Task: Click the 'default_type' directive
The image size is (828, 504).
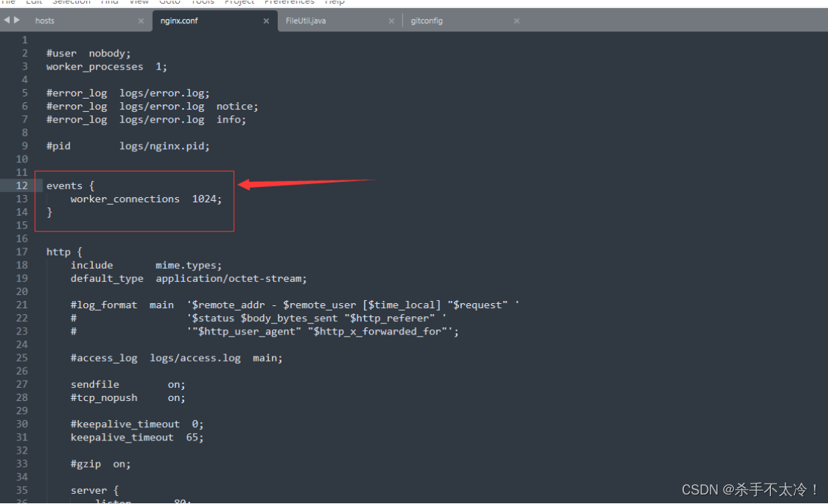Action: [107, 278]
